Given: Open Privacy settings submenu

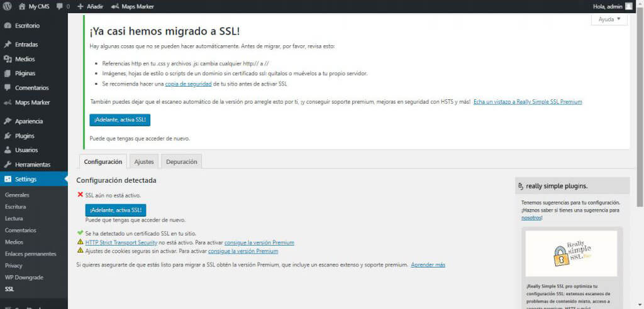Looking at the screenshot, I should click(14, 266).
